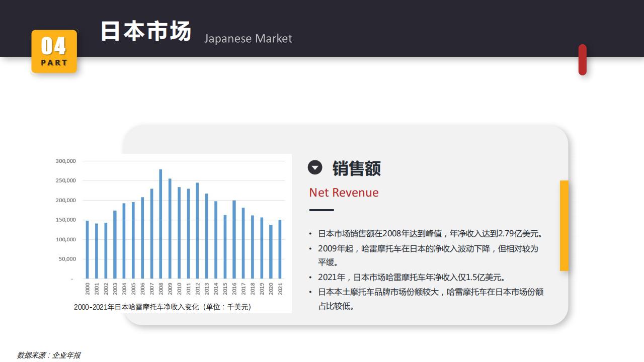This screenshot has height=362, width=644.
Task: Click the bullet about 日本本土摩托车品牌市场份额
Action: 426,299
